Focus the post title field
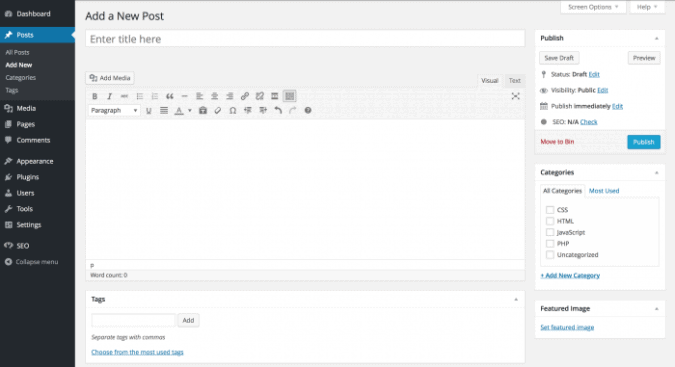The image size is (675, 367). (x=305, y=39)
